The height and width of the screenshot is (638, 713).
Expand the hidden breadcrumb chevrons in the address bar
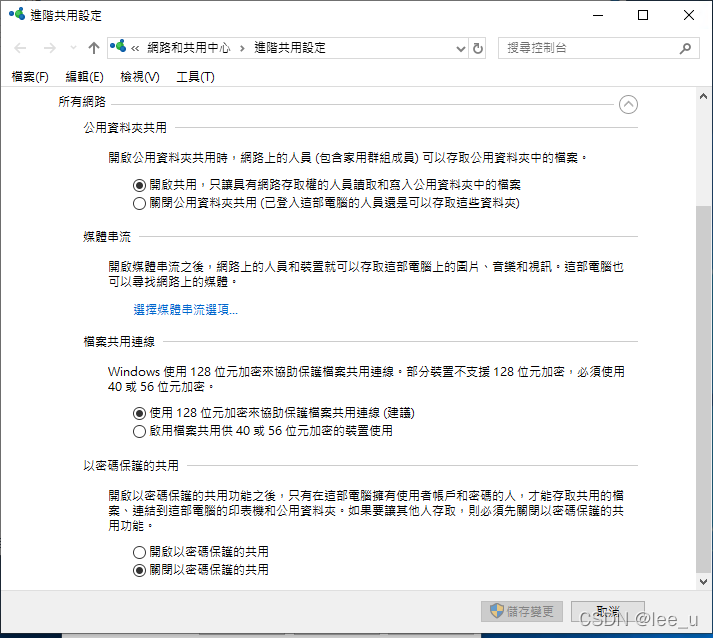pyautogui.click(x=135, y=48)
